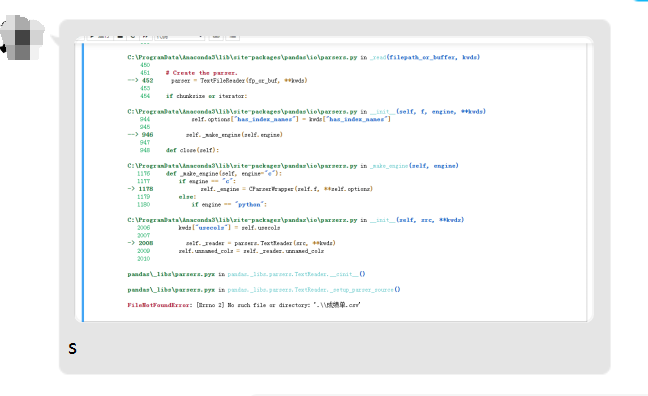Click line 2008 parsers.TextReader statement
Image resolution: width=648 pixels, height=396 pixels.
(261, 243)
